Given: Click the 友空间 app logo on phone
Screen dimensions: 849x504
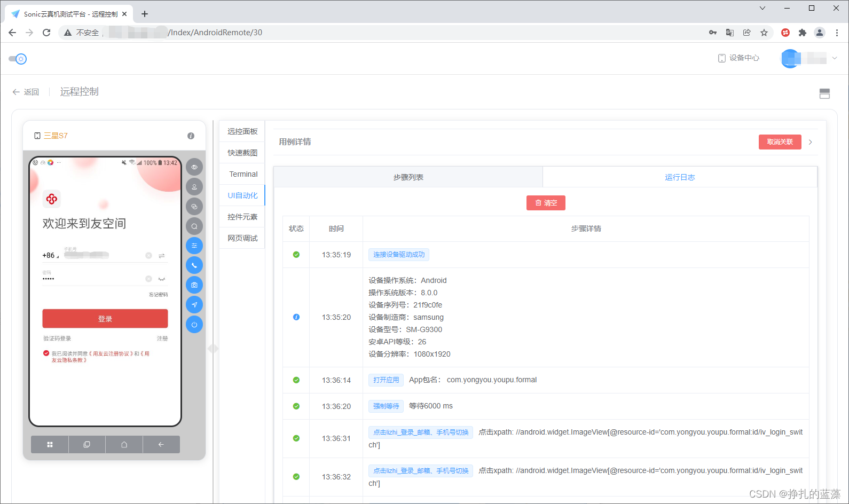Looking at the screenshot, I should [52, 199].
